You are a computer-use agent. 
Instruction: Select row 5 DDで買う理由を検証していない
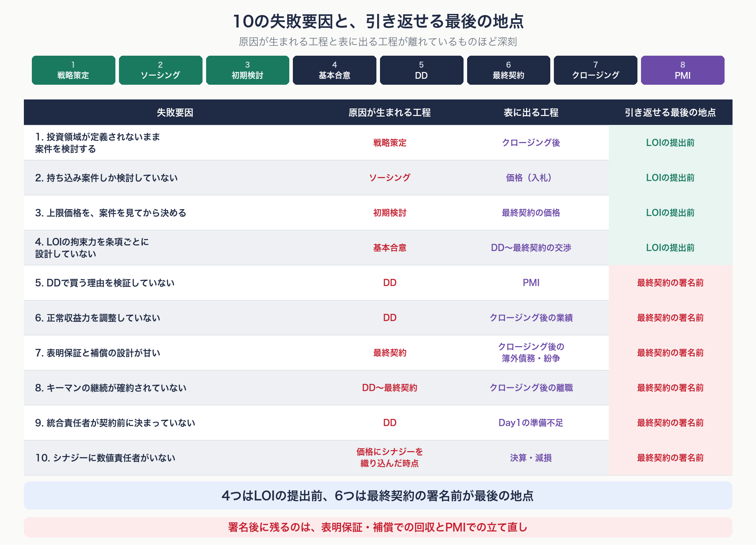(105, 283)
